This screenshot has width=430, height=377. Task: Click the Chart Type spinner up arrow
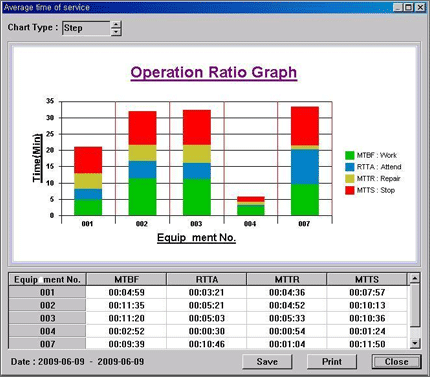[x=116, y=24]
